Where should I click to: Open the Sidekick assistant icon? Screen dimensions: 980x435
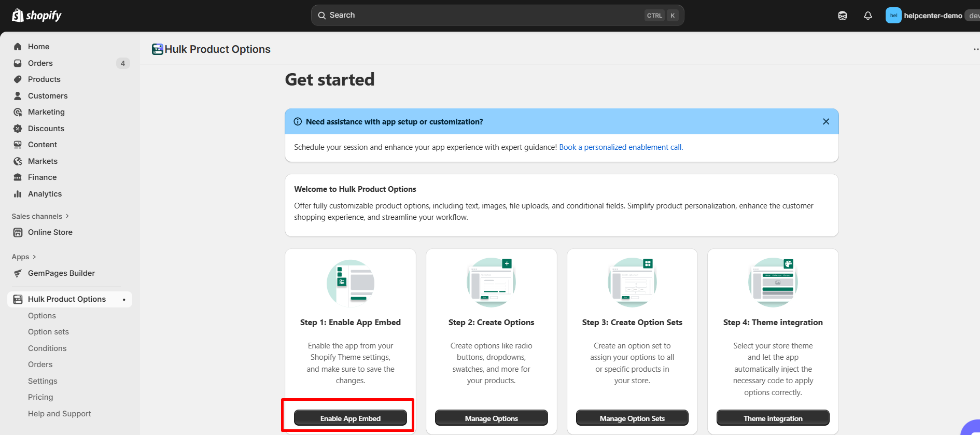coord(843,16)
